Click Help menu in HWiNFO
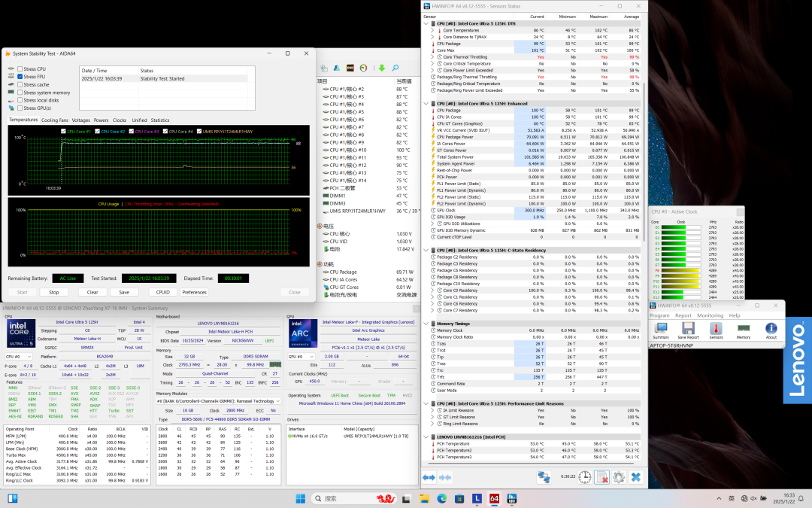 (x=735, y=315)
